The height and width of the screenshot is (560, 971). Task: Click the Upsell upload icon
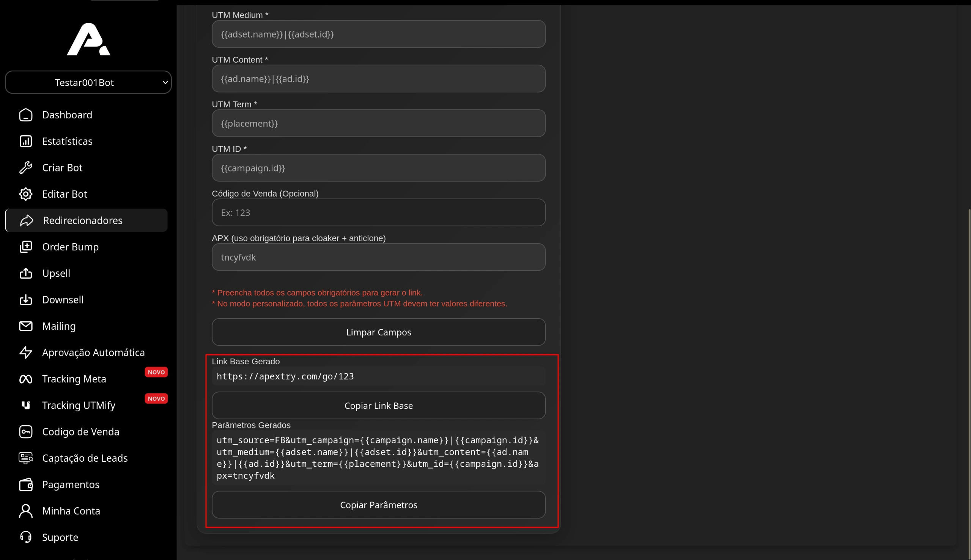click(26, 274)
